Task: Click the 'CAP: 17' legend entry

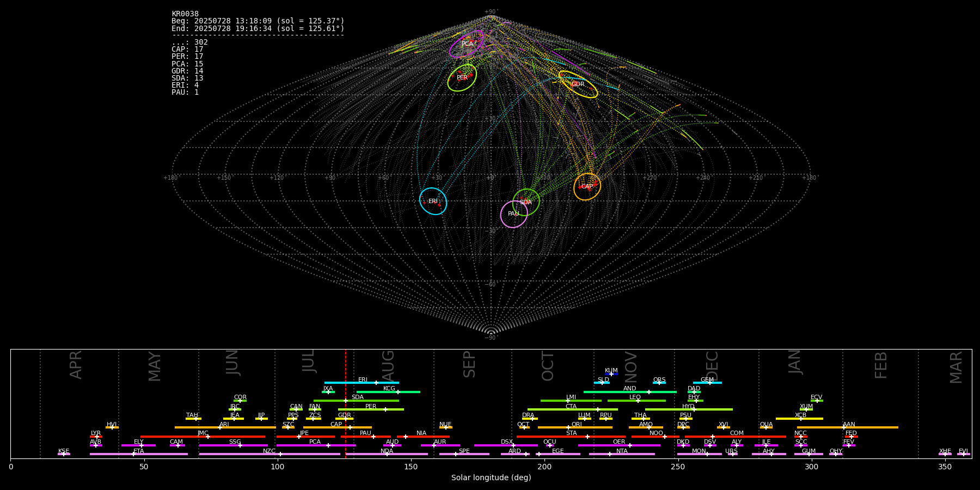Action: coord(187,50)
